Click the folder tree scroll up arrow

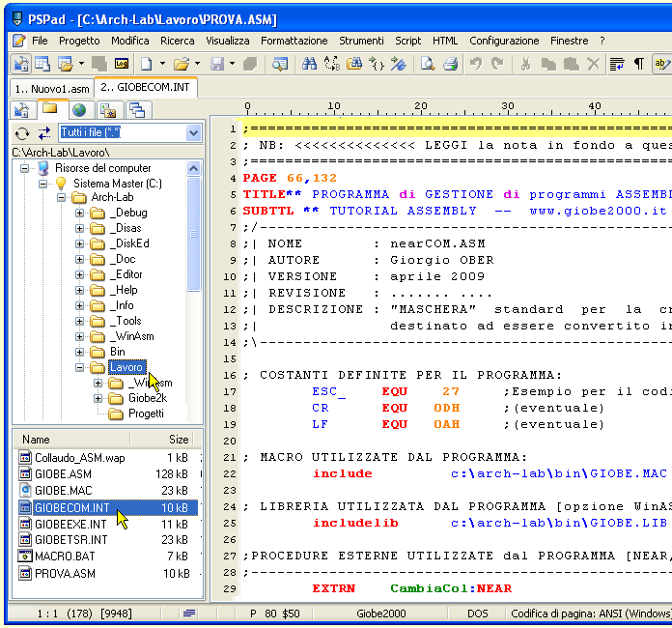point(193,168)
